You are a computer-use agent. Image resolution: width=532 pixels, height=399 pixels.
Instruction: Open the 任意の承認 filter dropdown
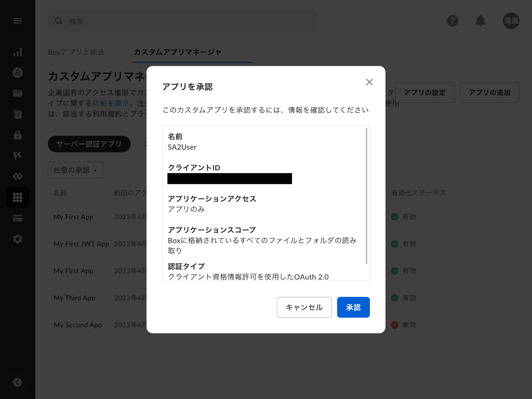(x=75, y=170)
